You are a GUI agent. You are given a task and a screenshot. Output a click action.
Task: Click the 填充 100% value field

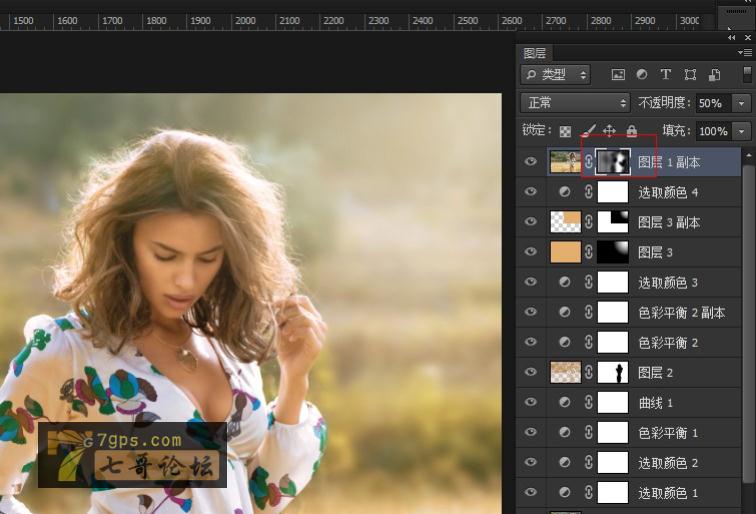[x=714, y=131]
